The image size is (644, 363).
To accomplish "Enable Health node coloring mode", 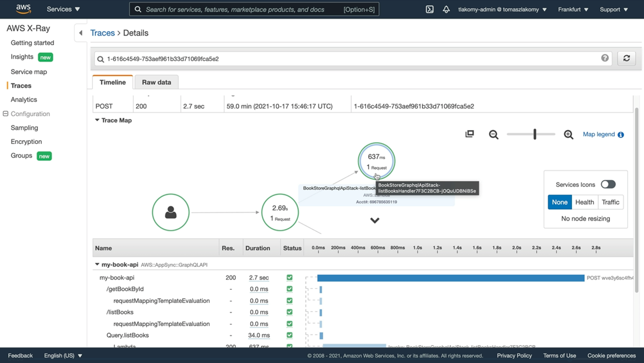I will pyautogui.click(x=585, y=202).
